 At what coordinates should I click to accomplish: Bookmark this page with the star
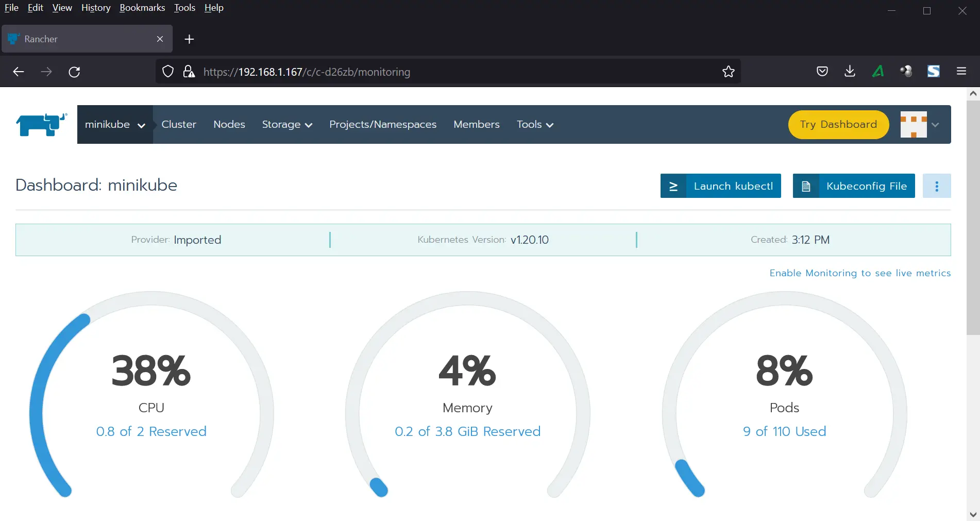(728, 72)
